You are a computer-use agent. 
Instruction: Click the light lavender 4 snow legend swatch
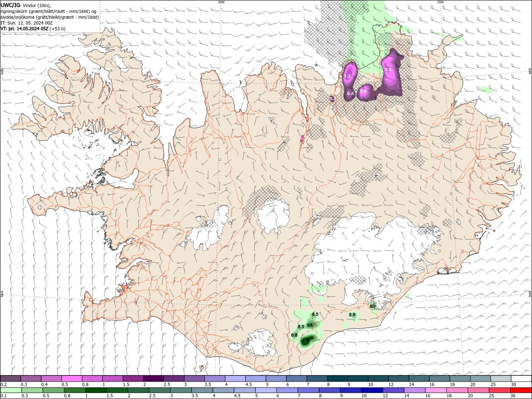pos(235,379)
